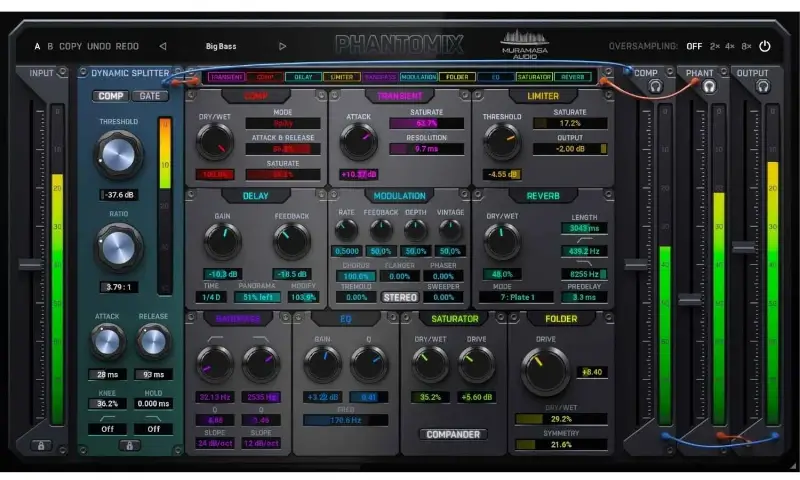Screen dimensions: 800x480
Task: Toggle the COMPANDER button in Saturator
Action: click(x=454, y=434)
